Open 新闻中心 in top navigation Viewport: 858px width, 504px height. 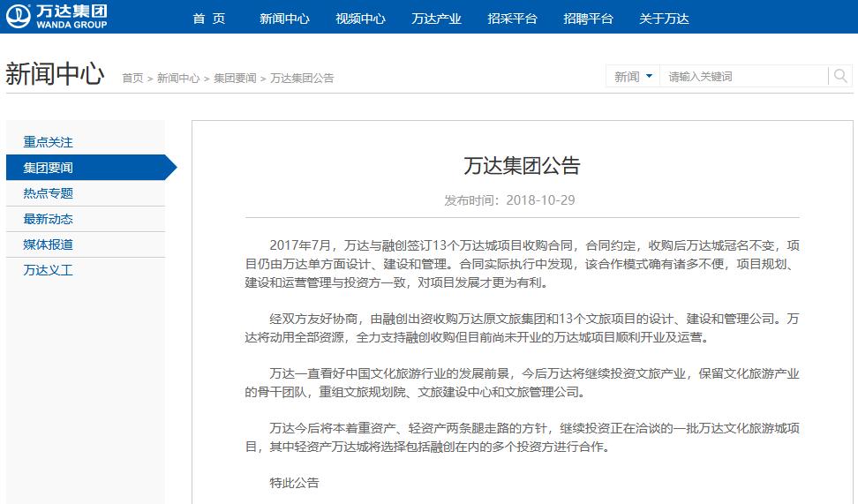[x=284, y=19]
